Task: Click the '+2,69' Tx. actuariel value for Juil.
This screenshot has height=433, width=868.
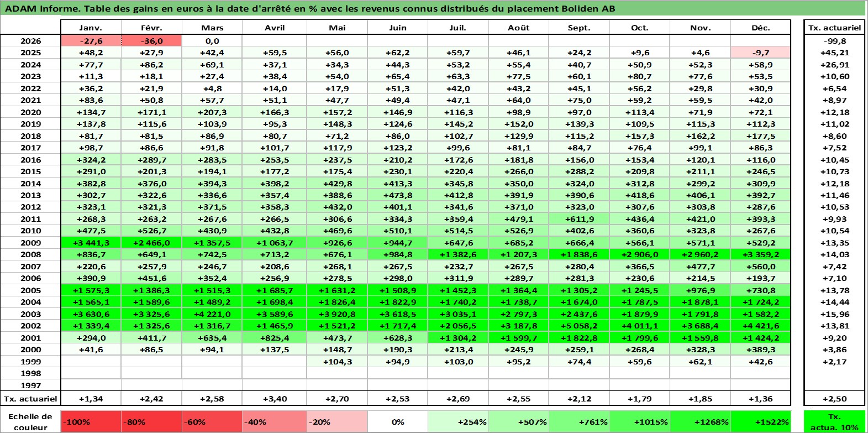Action: (458, 399)
